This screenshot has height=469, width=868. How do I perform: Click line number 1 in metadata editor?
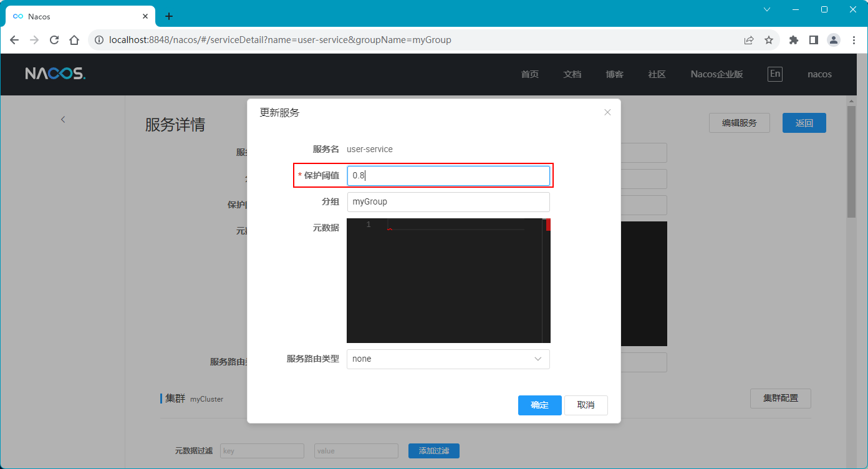tap(369, 225)
